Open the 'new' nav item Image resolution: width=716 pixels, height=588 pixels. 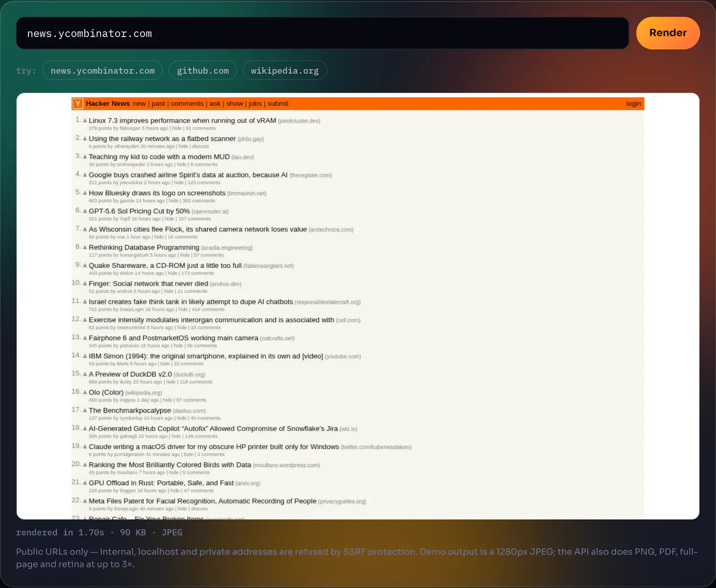[x=139, y=104]
